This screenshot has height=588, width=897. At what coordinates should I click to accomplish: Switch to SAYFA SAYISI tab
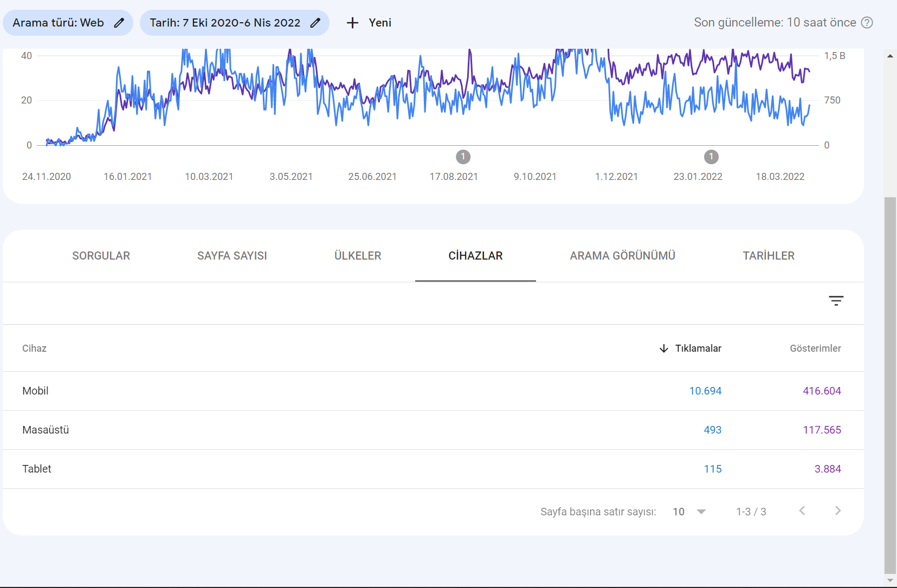232,256
